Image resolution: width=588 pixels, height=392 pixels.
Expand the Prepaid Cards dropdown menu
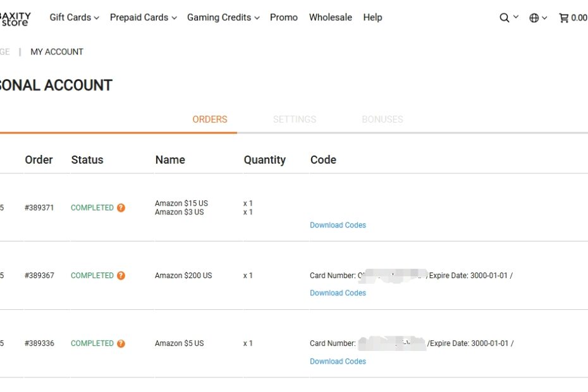tap(143, 18)
